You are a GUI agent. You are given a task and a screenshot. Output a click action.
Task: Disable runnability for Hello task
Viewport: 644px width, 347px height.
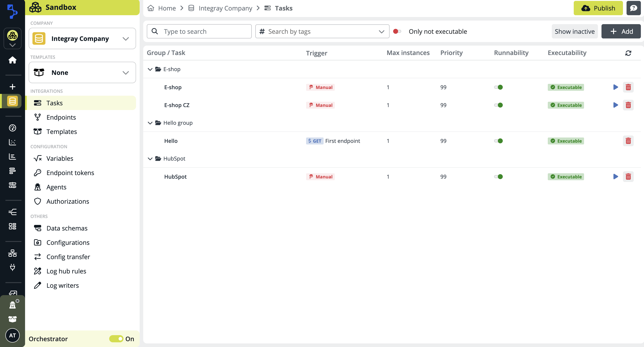click(498, 141)
